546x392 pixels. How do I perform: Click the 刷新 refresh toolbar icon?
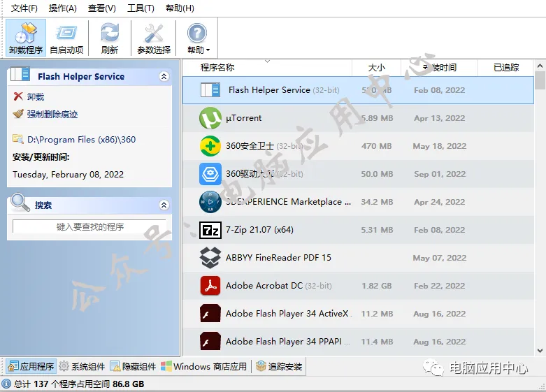coord(110,38)
